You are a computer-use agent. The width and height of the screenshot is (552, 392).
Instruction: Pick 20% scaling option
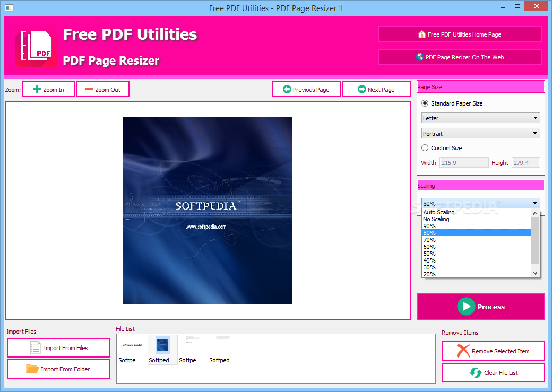coord(476,274)
